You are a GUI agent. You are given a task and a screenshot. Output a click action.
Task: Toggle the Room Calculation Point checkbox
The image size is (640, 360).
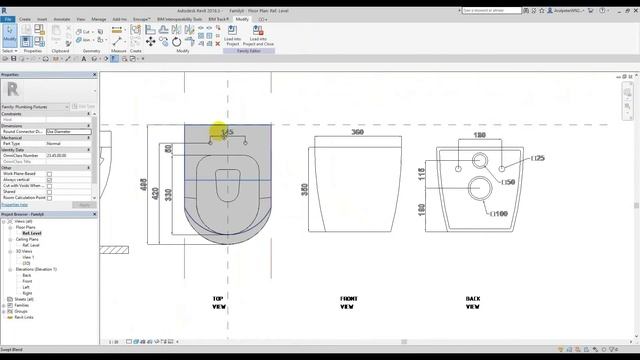[49, 198]
